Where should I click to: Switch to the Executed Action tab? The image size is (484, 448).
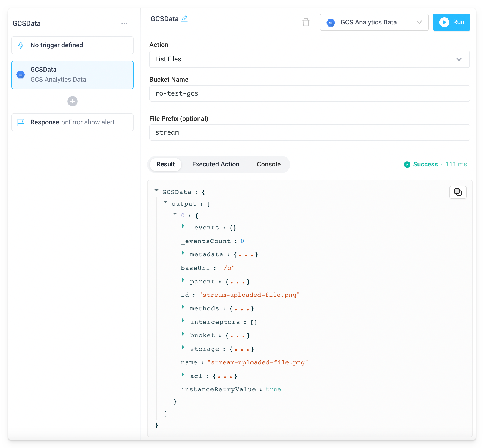(215, 164)
